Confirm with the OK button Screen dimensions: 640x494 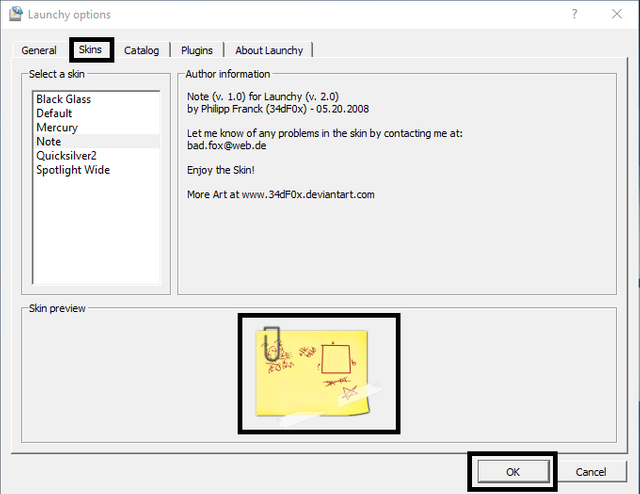pyautogui.click(x=513, y=472)
